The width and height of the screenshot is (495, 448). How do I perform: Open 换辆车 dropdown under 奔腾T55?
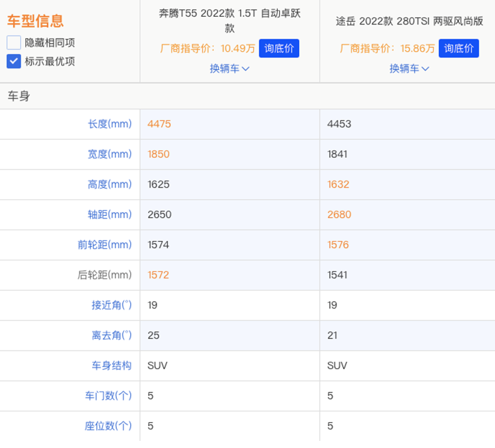pos(229,68)
